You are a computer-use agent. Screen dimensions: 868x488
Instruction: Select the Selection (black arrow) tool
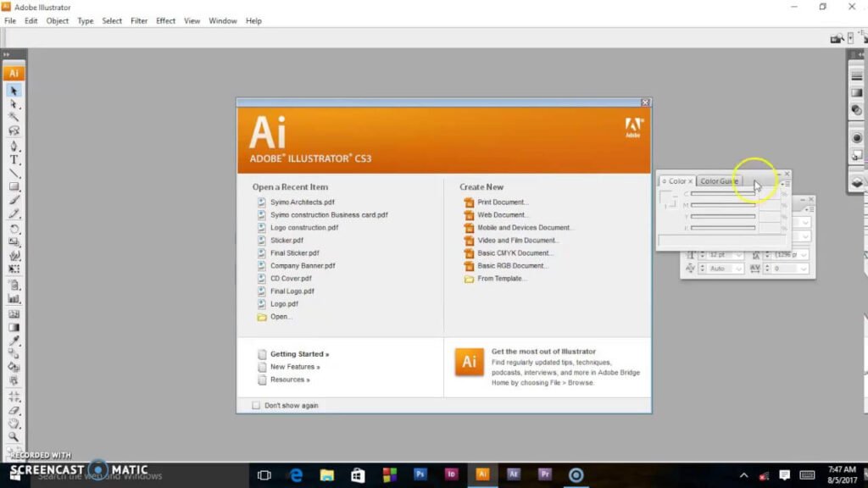pos(14,90)
